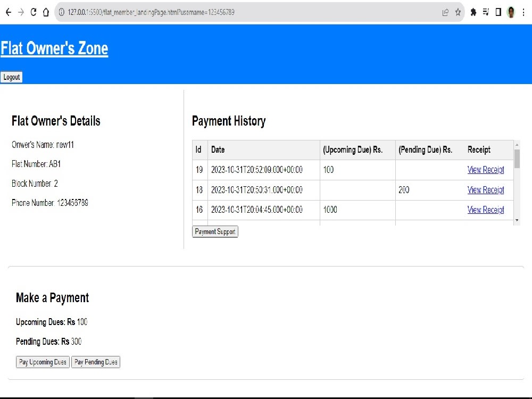Click the Logout button
The image size is (532, 399).
pyautogui.click(x=11, y=77)
